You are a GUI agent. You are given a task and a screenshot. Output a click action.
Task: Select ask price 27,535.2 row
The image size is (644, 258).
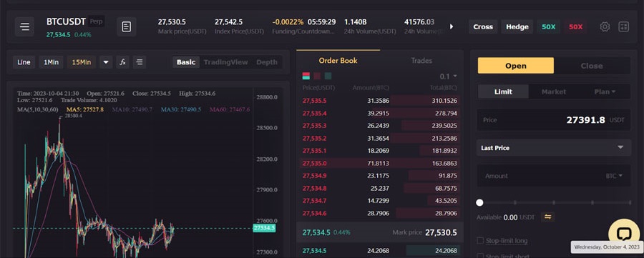tap(380, 138)
